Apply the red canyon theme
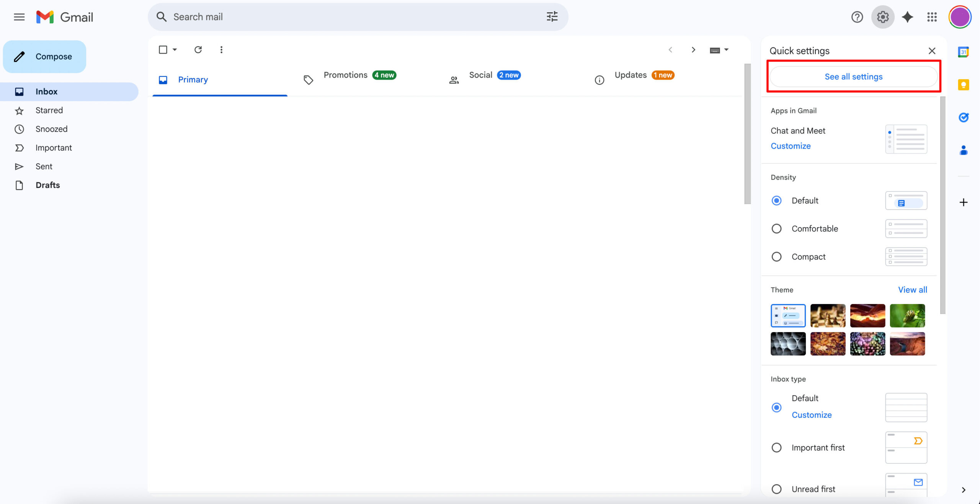 867,316
